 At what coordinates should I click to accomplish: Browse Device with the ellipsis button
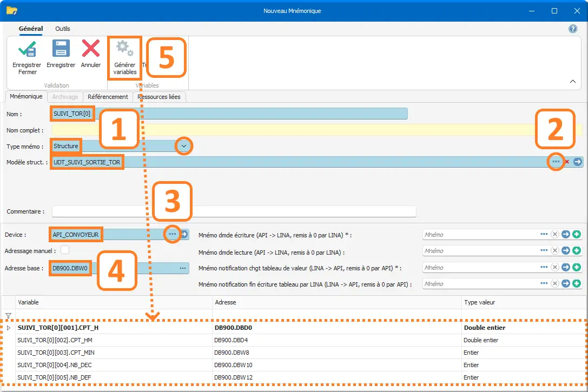point(172,234)
